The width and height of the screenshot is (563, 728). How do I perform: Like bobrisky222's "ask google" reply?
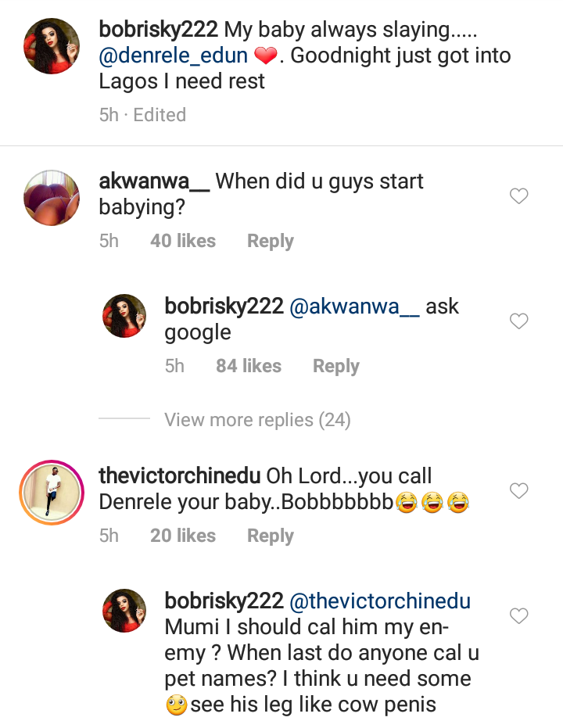(x=519, y=321)
